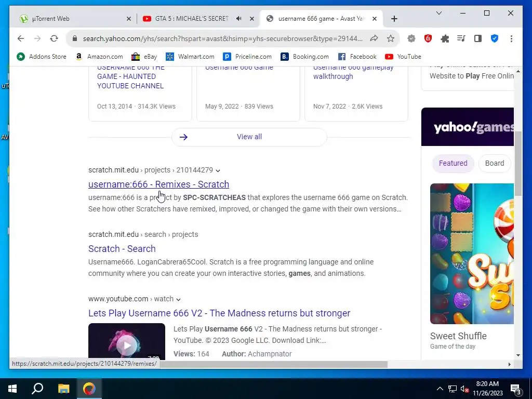Click the address bar URL field
Screen dimensions: 532x399
pyautogui.click(x=222, y=38)
